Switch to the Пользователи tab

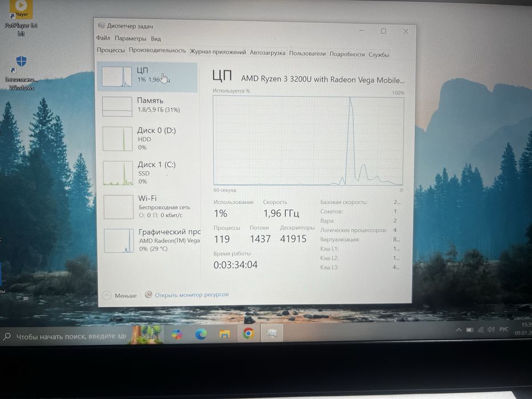pyautogui.click(x=307, y=53)
